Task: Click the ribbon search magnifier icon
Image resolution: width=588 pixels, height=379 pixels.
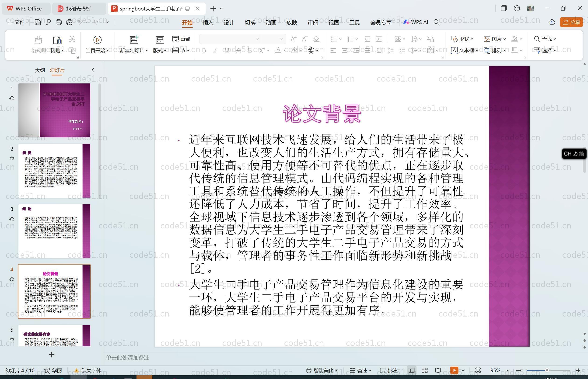Action: pyautogui.click(x=437, y=22)
